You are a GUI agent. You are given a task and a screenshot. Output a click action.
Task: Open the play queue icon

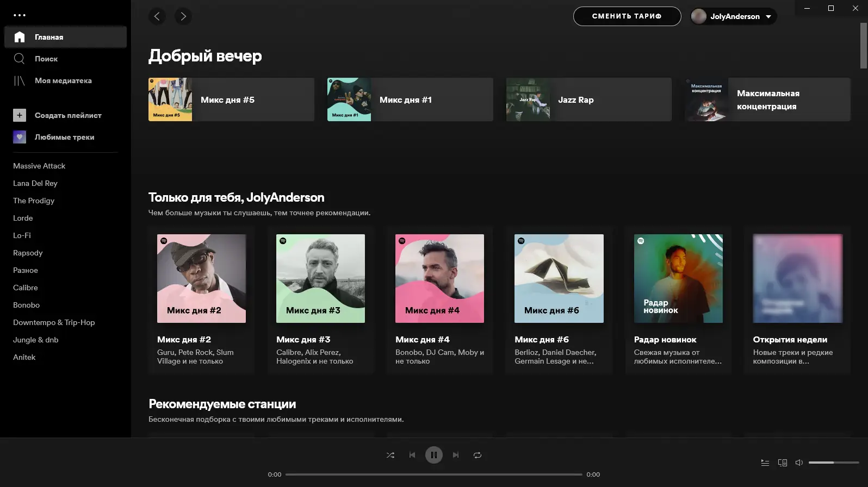click(765, 463)
